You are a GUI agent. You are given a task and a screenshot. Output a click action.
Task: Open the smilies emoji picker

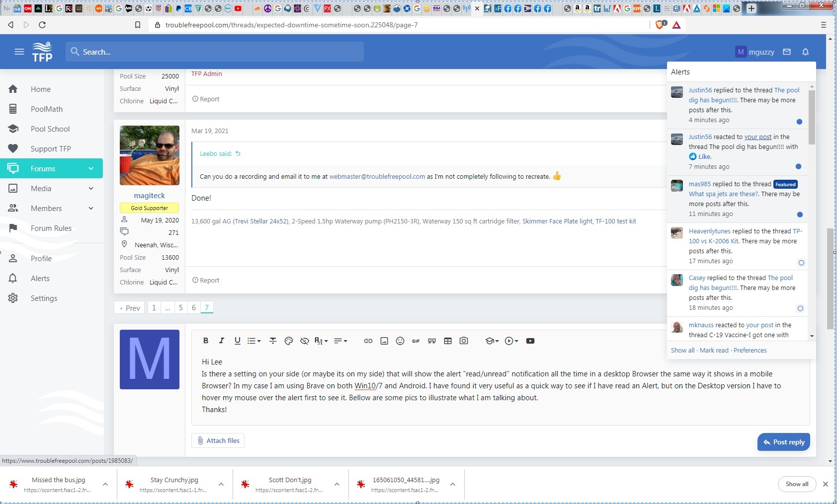tap(400, 341)
